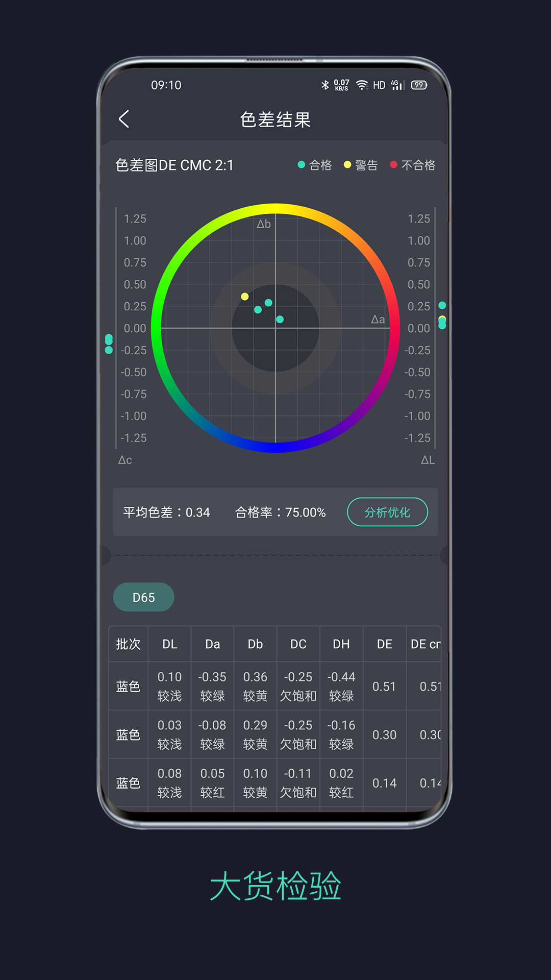Tap the green 合格 legend dot

(302, 165)
